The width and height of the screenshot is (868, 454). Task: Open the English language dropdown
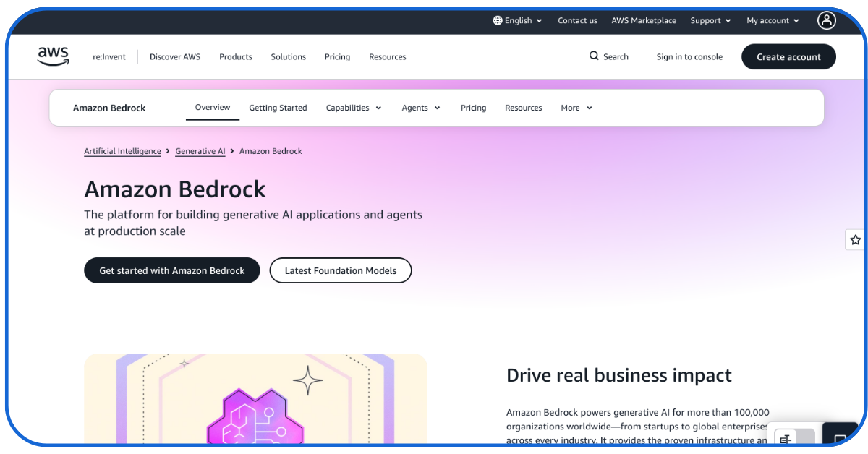(x=518, y=20)
